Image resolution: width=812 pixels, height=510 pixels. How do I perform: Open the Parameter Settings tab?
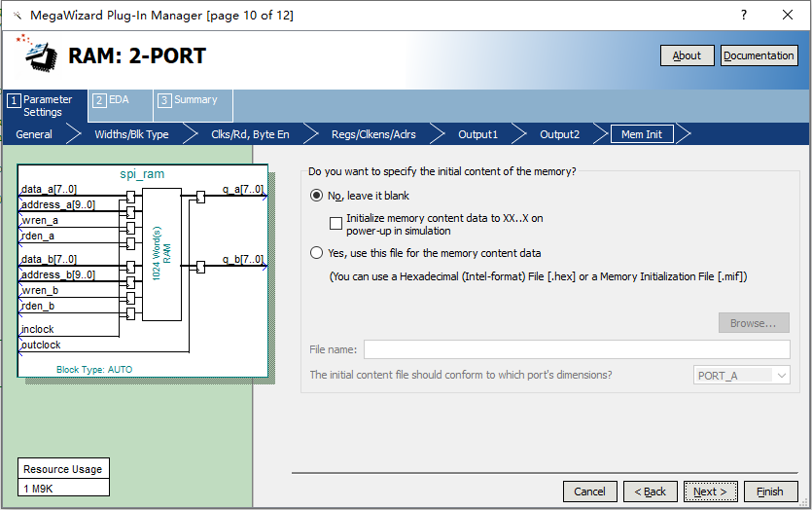(47, 106)
